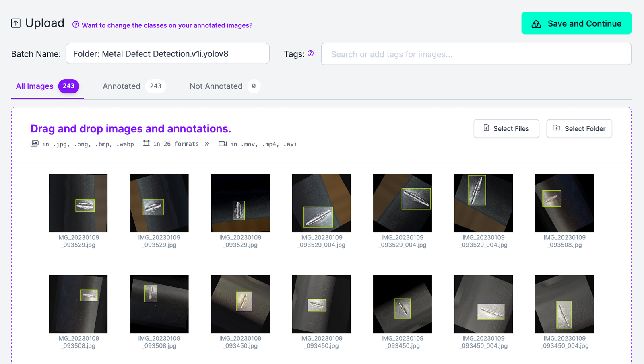Click the file-plus icon on Select Files button
Image resolution: width=644 pixels, height=364 pixels.
point(486,128)
